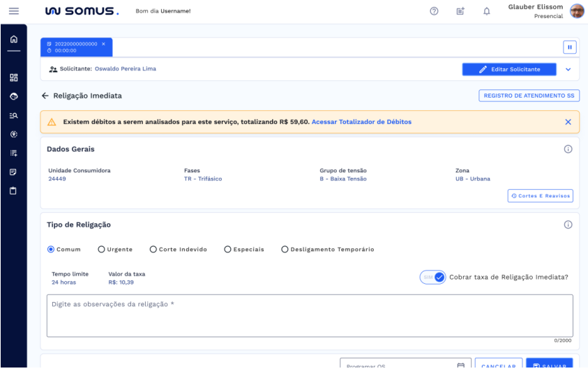This screenshot has height=371, width=588.
Task: Open the add list icon in sidebar
Action: (14, 153)
